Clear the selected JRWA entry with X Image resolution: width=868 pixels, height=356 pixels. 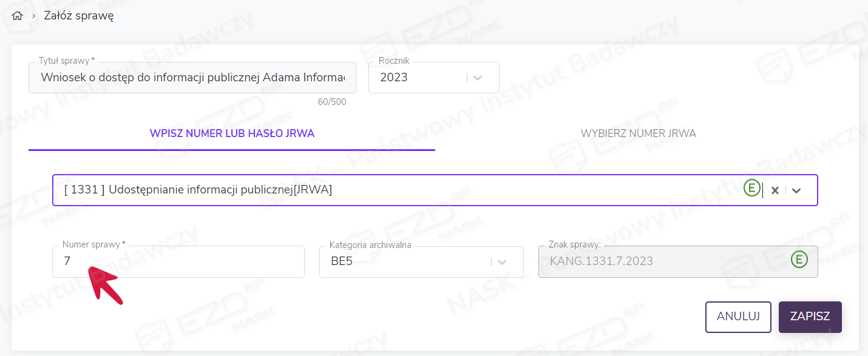775,190
